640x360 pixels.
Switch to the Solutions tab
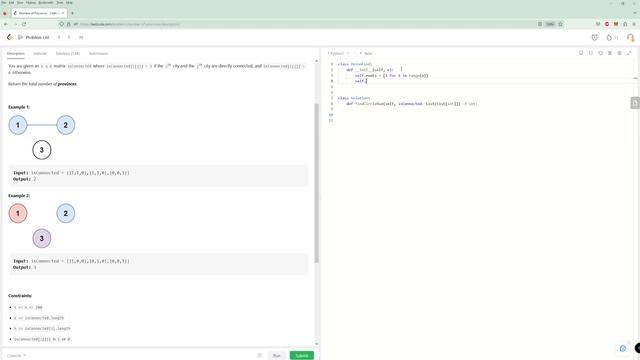68,53
